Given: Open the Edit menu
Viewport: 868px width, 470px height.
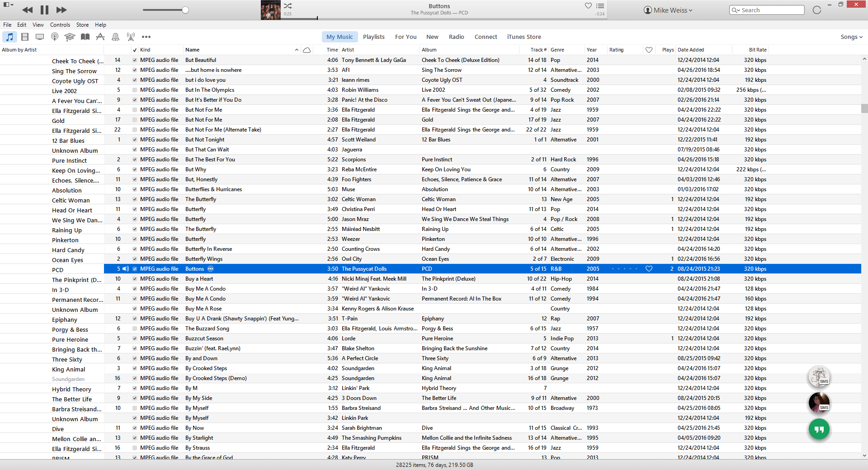Looking at the screenshot, I should coord(22,25).
